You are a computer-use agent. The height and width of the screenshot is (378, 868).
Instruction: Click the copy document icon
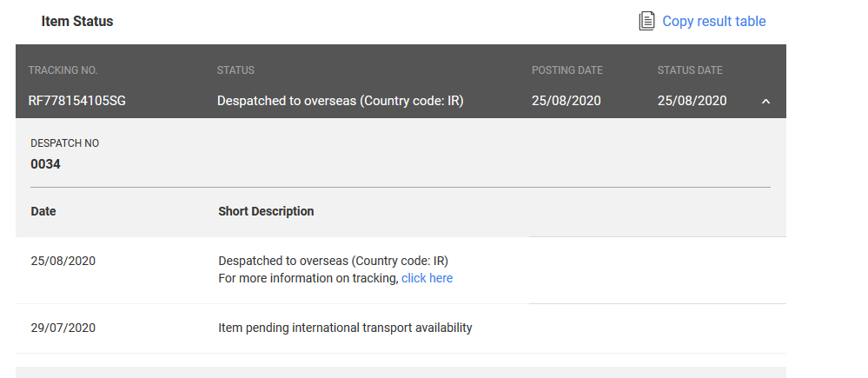646,21
